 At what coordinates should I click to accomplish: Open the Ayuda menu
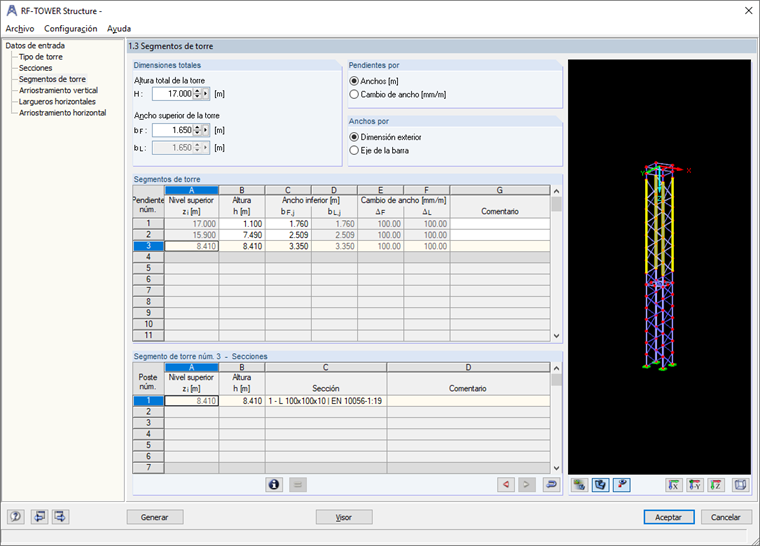(119, 29)
